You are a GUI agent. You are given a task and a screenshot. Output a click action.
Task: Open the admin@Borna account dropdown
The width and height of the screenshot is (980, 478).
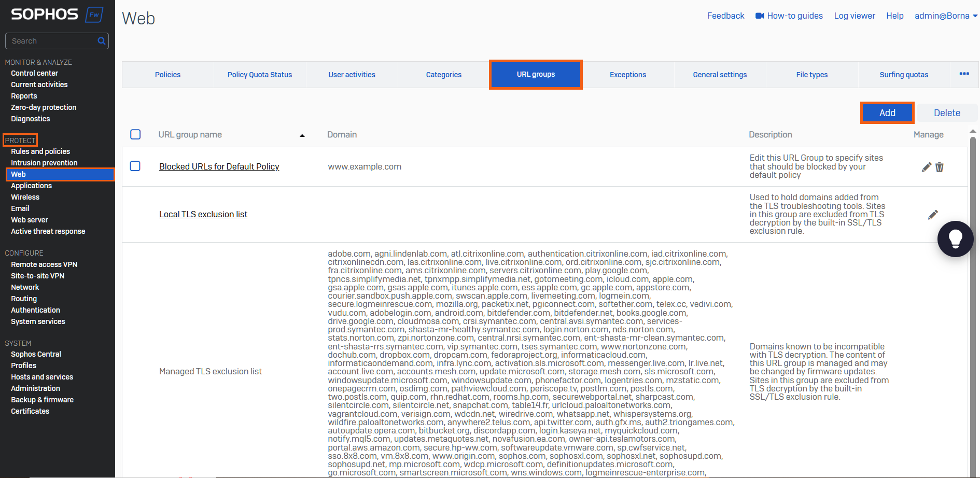point(946,16)
